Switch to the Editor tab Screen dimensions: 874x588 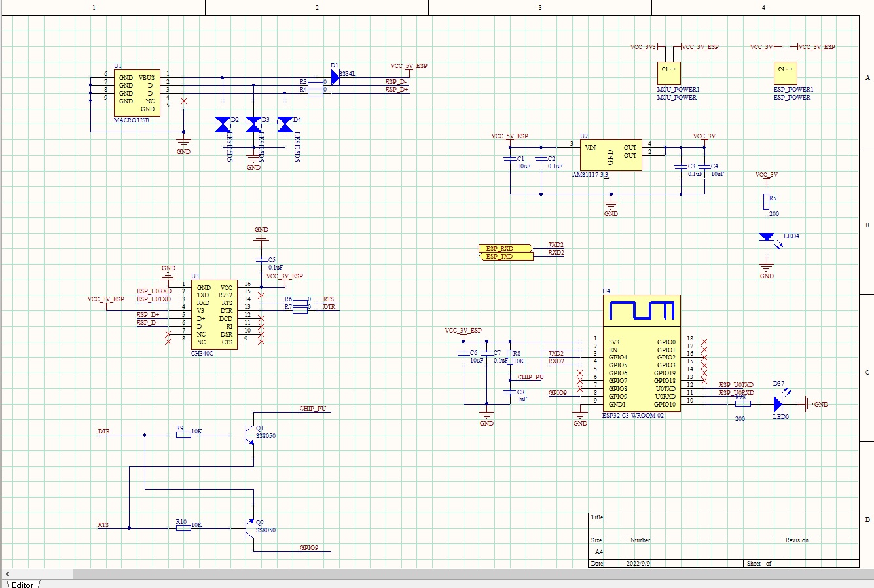click(x=22, y=584)
